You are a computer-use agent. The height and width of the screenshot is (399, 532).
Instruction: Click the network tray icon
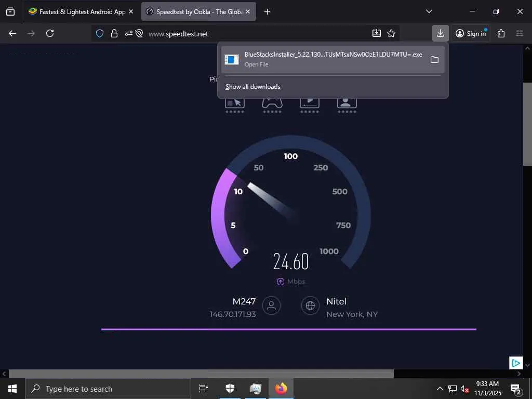point(453,389)
